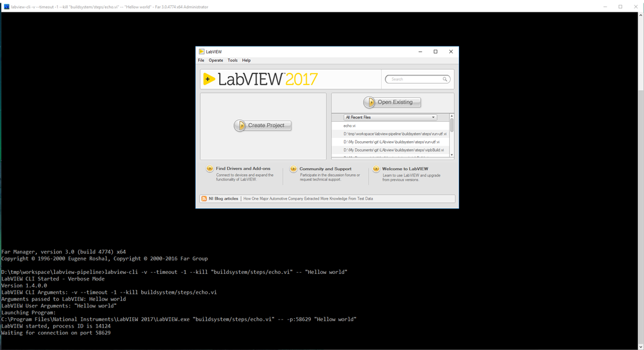Click Community and Support link
644x350 pixels.
click(x=326, y=169)
